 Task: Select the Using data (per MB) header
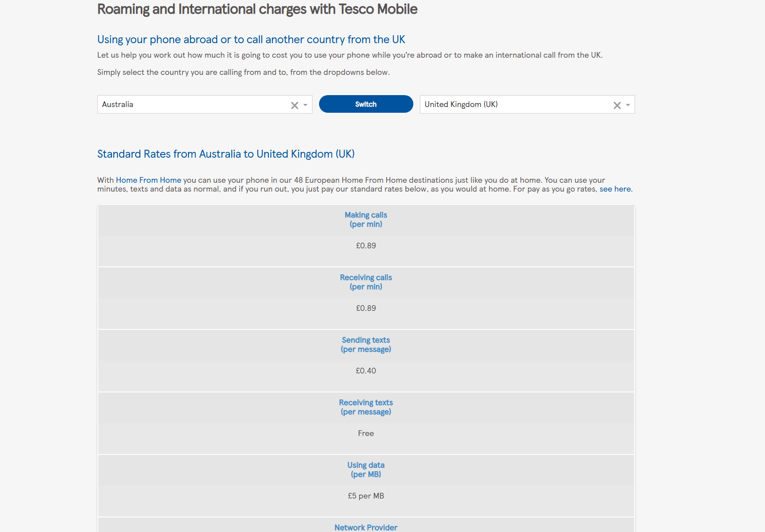[366, 469]
